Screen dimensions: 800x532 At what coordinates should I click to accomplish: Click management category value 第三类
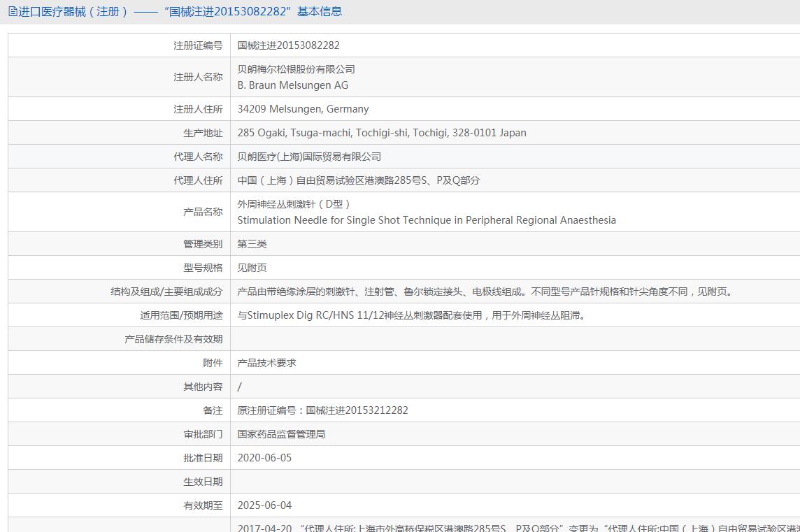pos(252,244)
